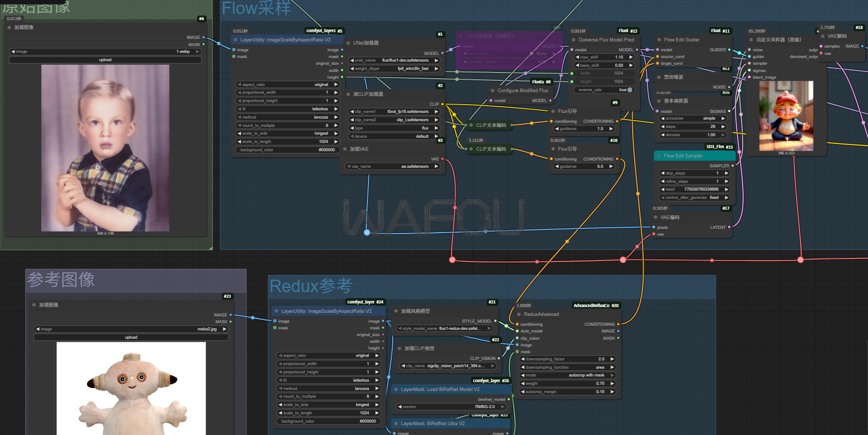Collapse the 基本调度器 node using its title dot
This screenshot has height=435, width=868.
[x=659, y=101]
